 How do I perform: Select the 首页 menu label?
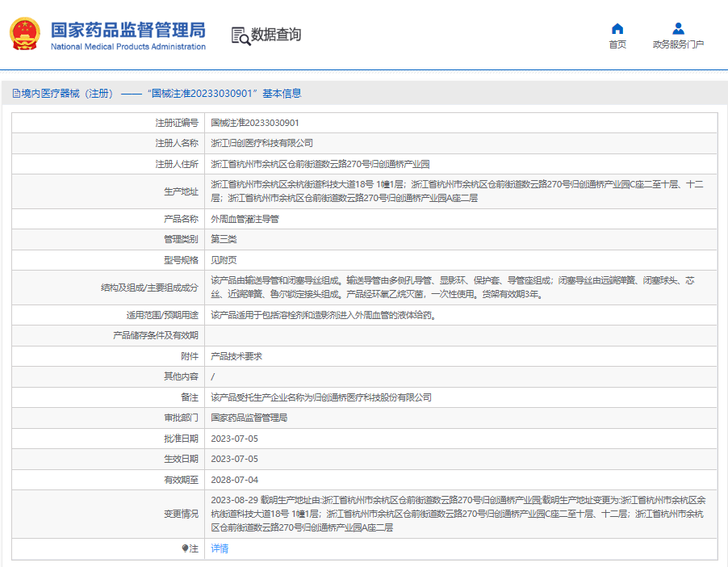pyautogui.click(x=617, y=44)
